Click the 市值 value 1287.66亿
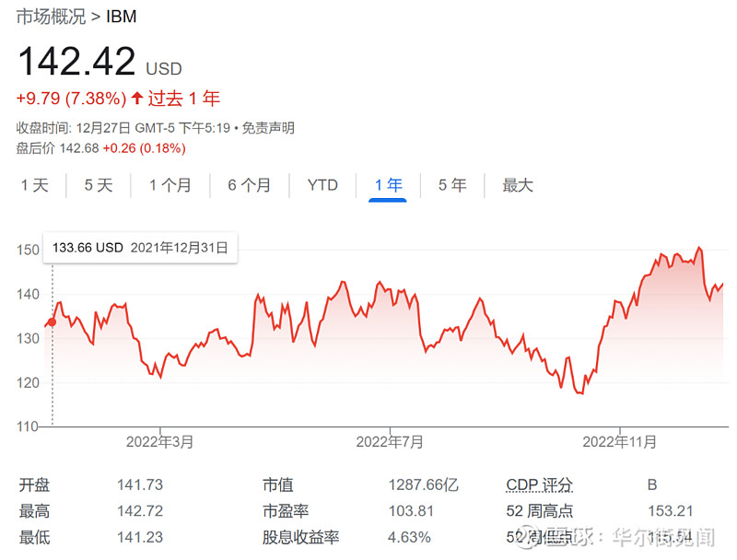The image size is (737, 560). [424, 484]
